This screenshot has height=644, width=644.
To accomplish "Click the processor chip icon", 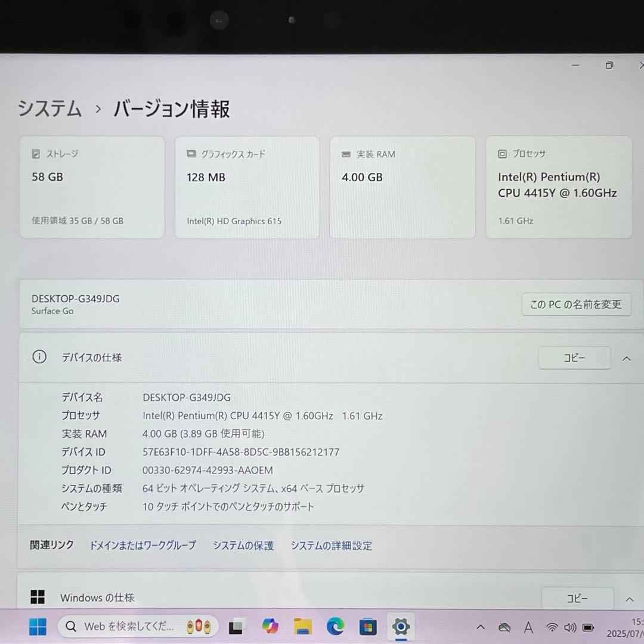I will click(502, 154).
